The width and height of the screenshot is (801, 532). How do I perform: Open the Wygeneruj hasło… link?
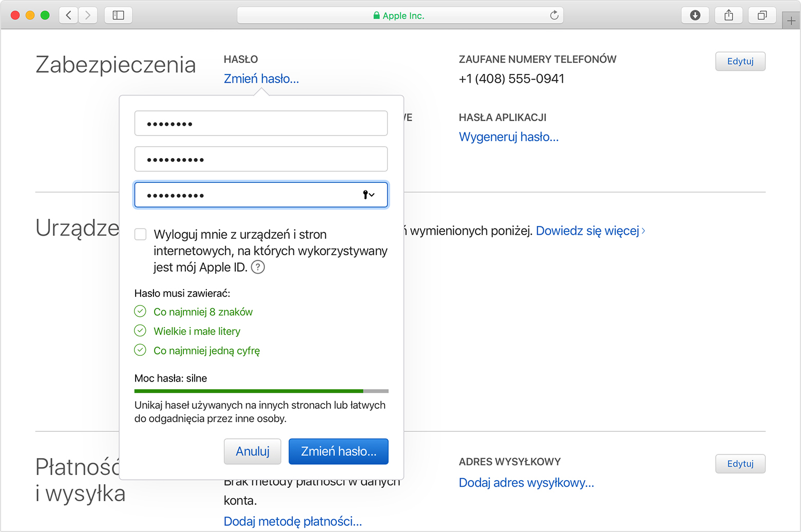point(509,137)
